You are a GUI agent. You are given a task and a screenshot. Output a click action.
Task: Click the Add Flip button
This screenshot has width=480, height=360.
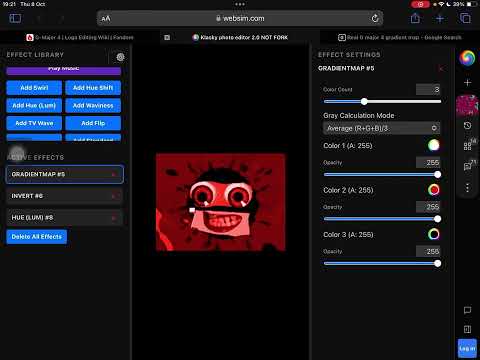(x=93, y=123)
